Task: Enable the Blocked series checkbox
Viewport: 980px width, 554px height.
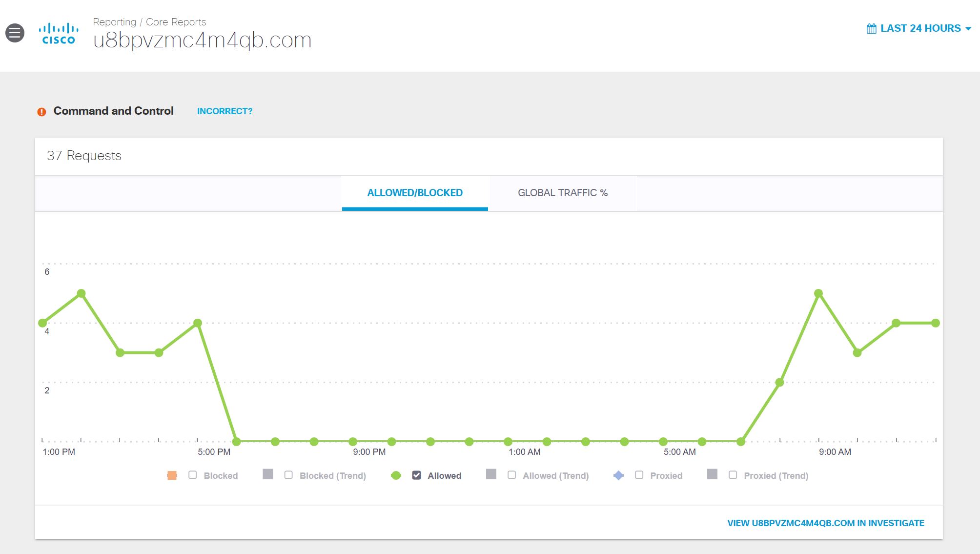Action: (x=193, y=475)
